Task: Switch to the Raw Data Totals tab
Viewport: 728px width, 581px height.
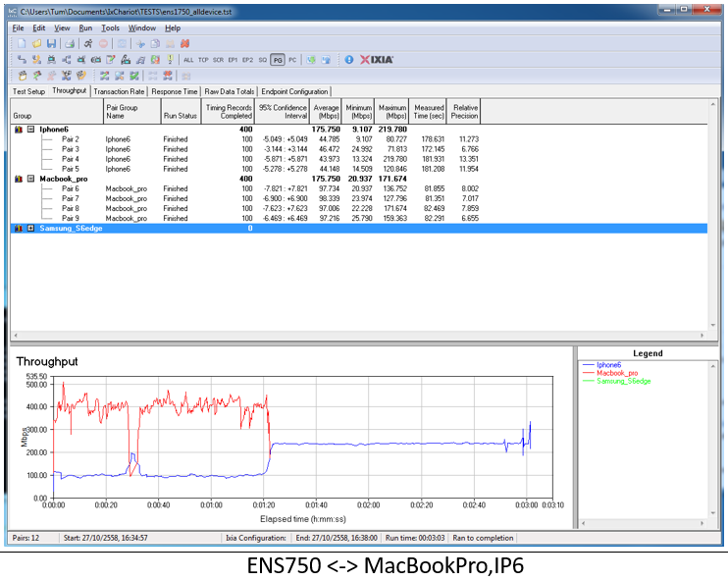Action: coord(230,91)
